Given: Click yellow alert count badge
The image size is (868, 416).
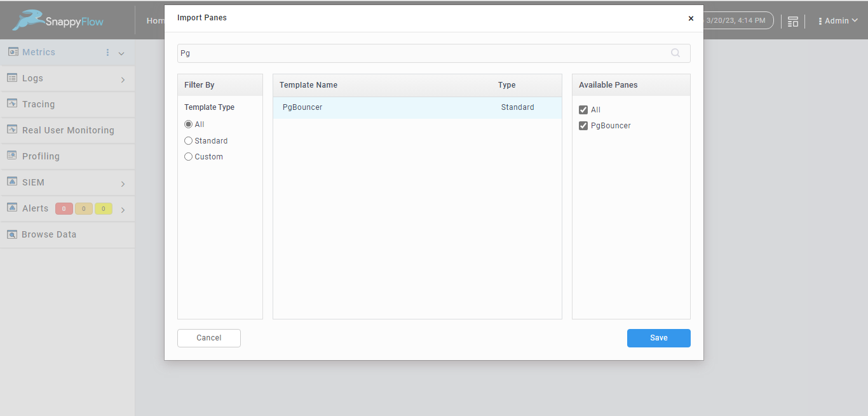Looking at the screenshot, I should 103,208.
